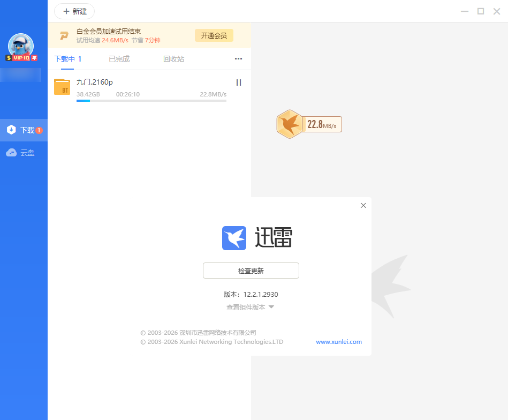This screenshot has width=508, height=420.
Task: Select the 九门.2160p task name
Action: coord(95,82)
